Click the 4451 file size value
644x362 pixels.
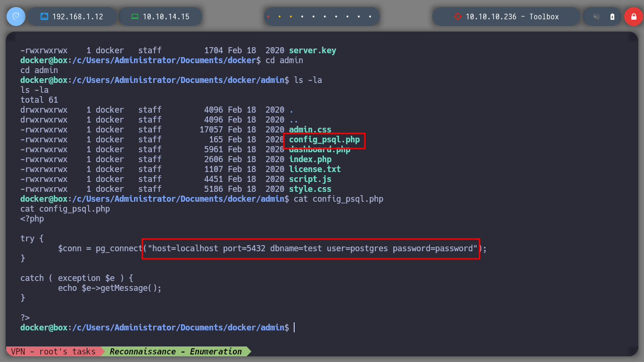point(214,179)
